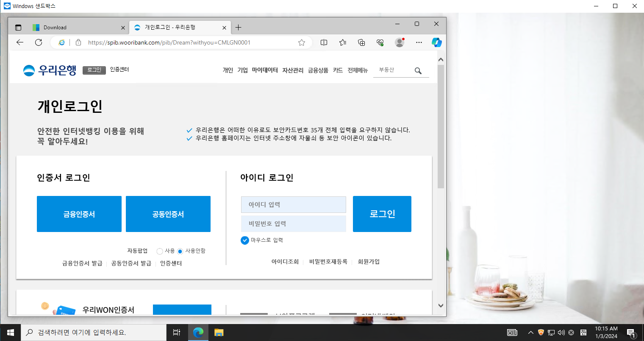Open 회원가입 link
Image resolution: width=644 pixels, height=341 pixels.
(x=369, y=262)
